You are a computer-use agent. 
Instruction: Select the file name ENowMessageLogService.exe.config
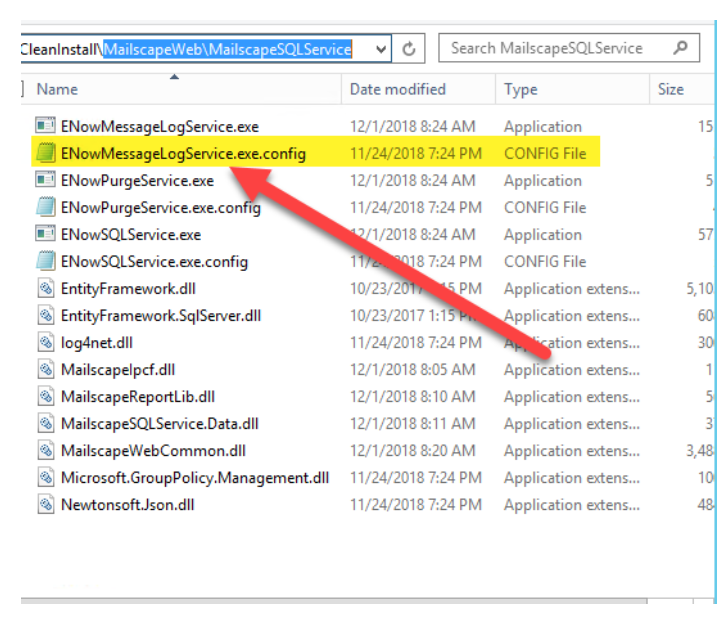coord(183,153)
